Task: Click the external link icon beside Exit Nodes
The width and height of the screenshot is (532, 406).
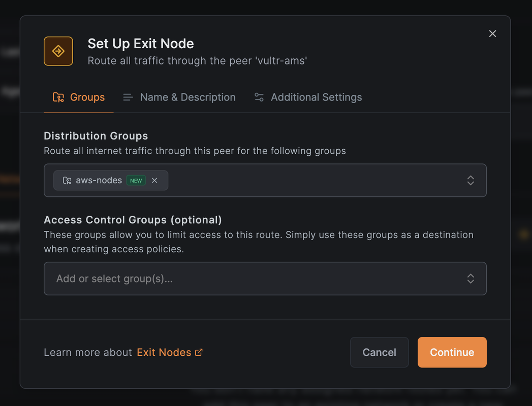Action: pyautogui.click(x=199, y=352)
